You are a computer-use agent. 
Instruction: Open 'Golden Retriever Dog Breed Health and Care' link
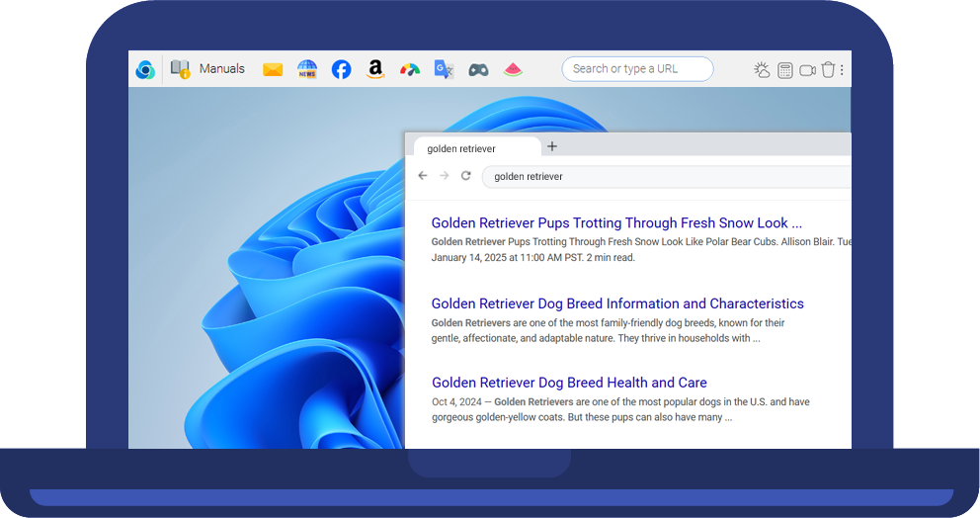tap(569, 383)
